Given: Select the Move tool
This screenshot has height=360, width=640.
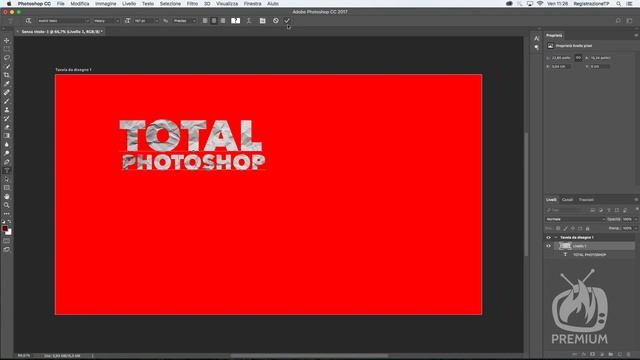Looking at the screenshot, I should (x=7, y=40).
